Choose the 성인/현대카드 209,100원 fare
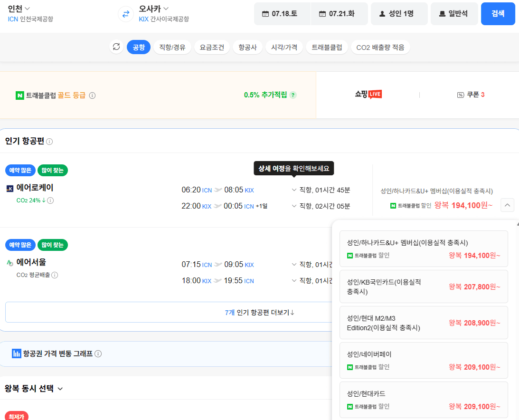 click(424, 400)
